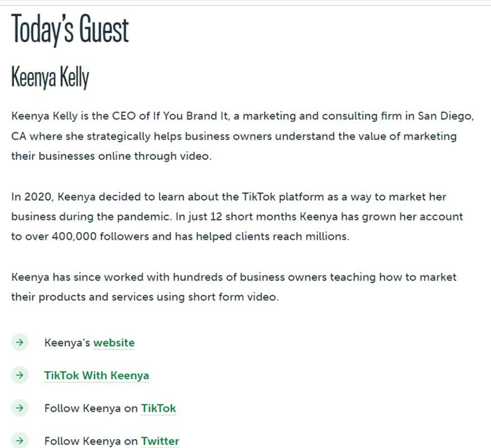Open the Twitter link
This screenshot has width=491, height=448.
[160, 441]
